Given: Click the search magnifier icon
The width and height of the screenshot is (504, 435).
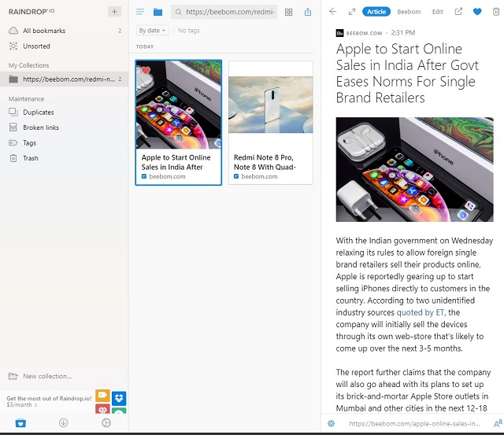Looking at the screenshot, I should click(179, 13).
